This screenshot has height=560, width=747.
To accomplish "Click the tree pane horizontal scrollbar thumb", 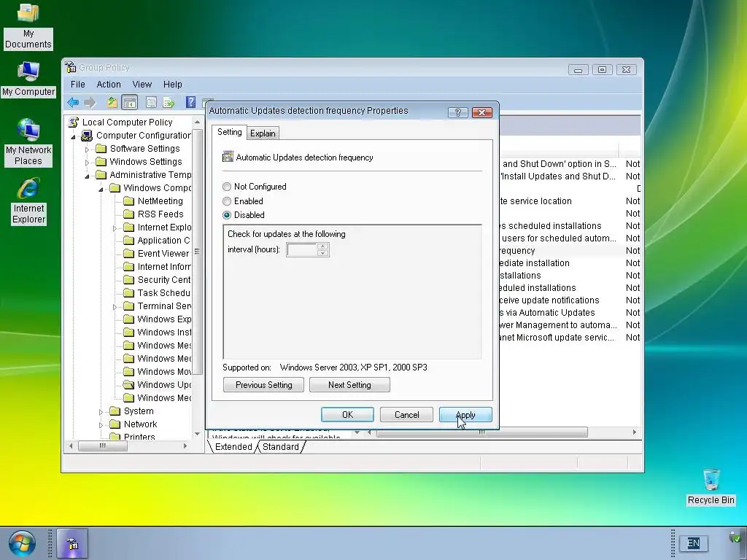I will [x=102, y=446].
